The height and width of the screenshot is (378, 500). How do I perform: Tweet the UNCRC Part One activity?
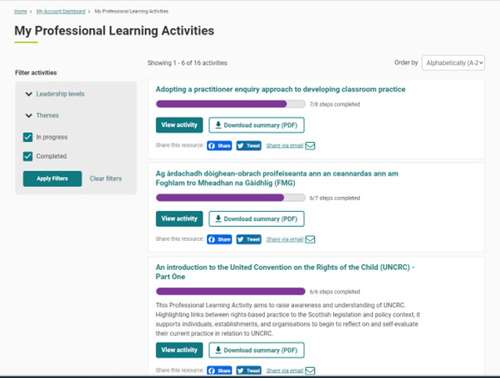click(249, 370)
